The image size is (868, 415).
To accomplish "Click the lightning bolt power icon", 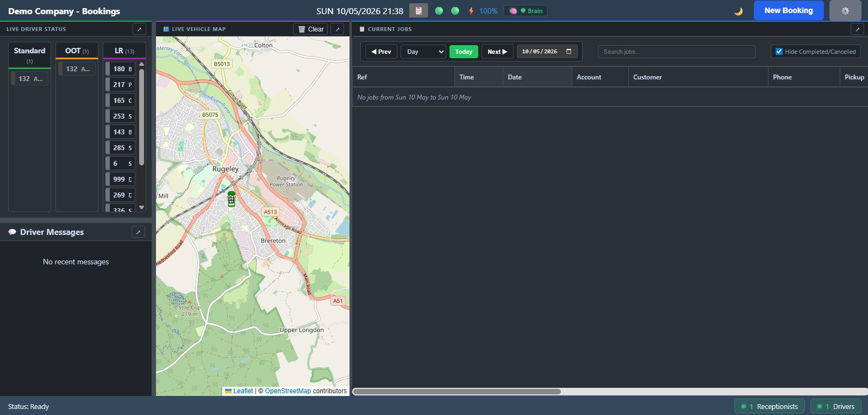I will click(471, 10).
